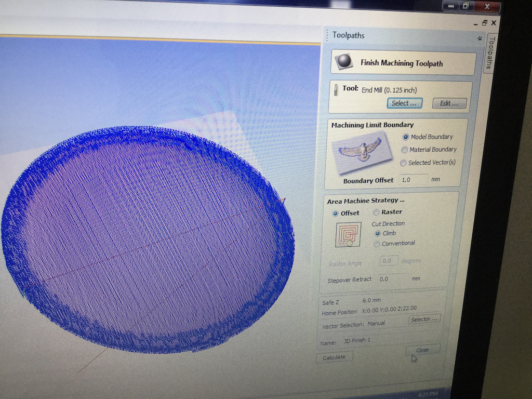Set cut direction to Climb
Screen dimensions: 532x399
(x=377, y=233)
